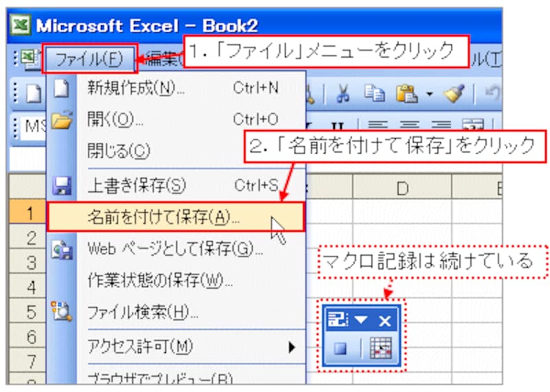Open the ファイル(F) menu
Screen dimensions: 550x392
click(90, 59)
